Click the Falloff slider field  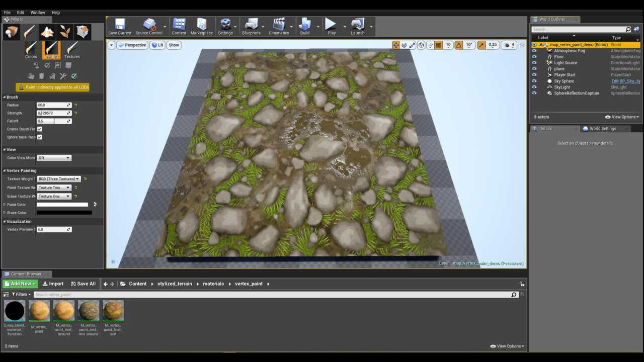(x=54, y=121)
